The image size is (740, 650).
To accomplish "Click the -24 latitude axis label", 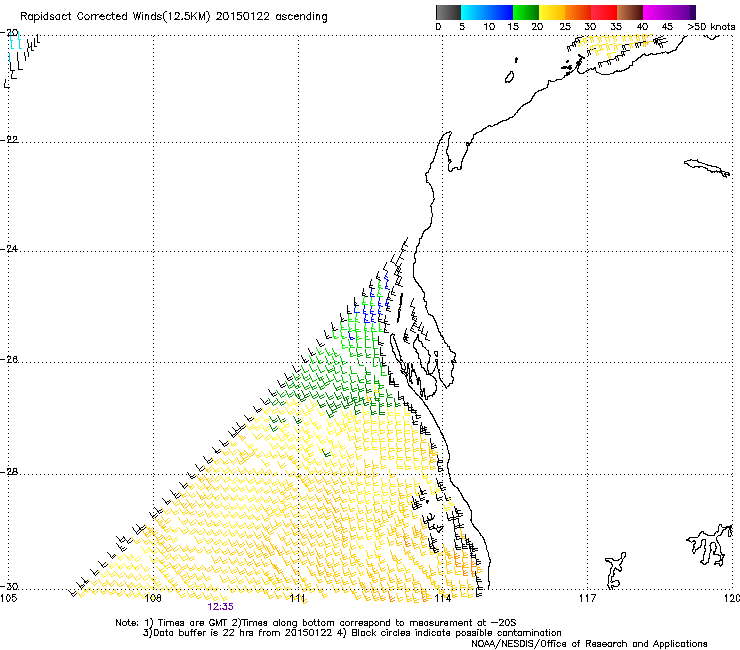I will click(9, 248).
